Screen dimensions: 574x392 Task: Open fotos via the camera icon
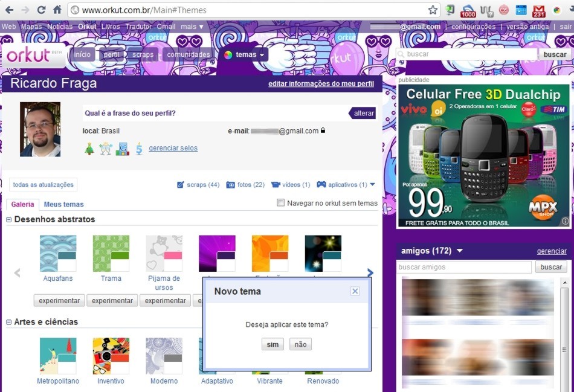click(230, 184)
